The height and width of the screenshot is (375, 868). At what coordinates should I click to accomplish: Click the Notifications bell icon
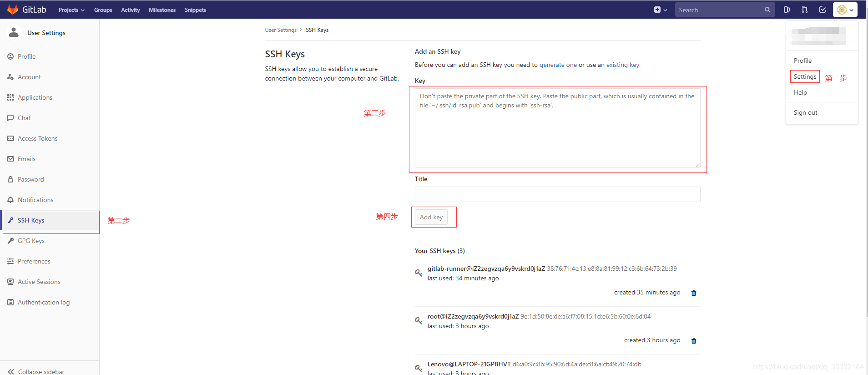coord(10,200)
